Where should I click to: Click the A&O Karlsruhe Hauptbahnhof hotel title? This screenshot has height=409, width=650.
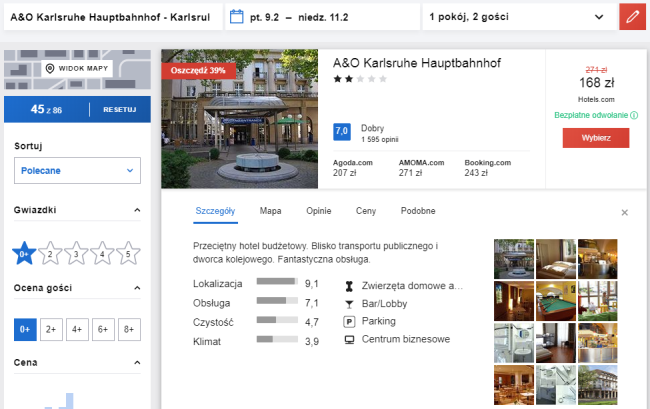pyautogui.click(x=417, y=63)
